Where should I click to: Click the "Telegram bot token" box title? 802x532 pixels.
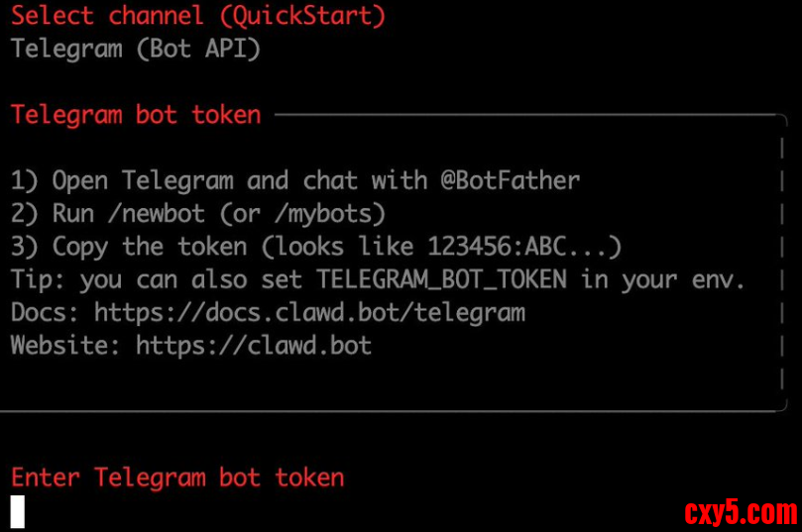[136, 115]
